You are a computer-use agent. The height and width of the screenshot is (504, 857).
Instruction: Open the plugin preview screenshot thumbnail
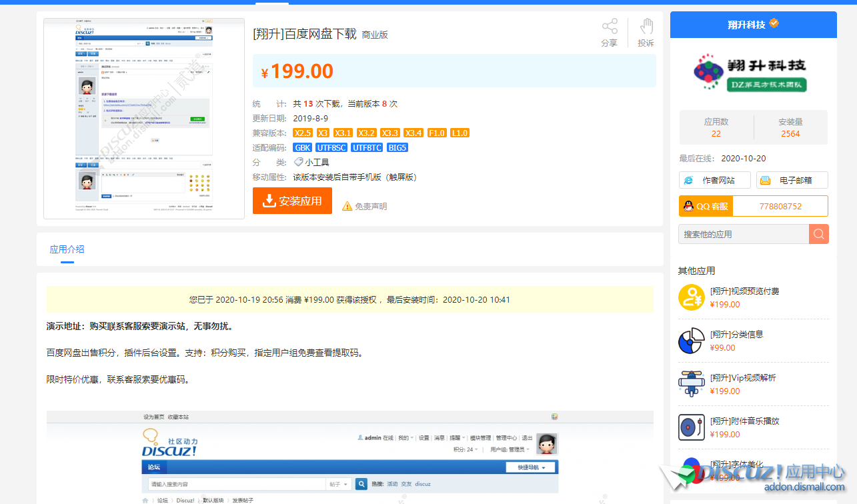(144, 119)
